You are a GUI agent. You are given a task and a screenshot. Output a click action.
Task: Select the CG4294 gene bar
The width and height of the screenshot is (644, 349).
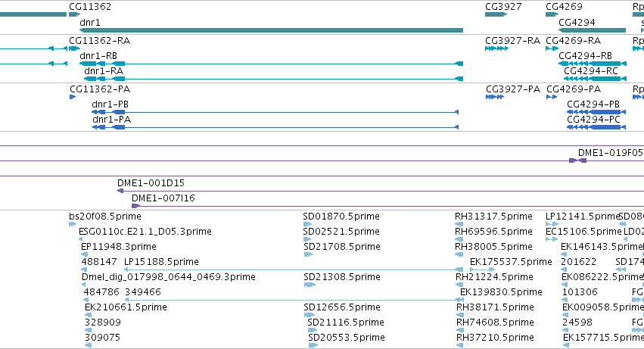tap(592, 30)
